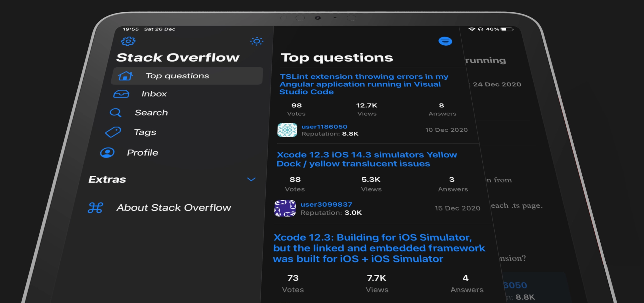Choose Tags from the sidebar menu
This screenshot has width=644, height=303.
pyautogui.click(x=145, y=132)
